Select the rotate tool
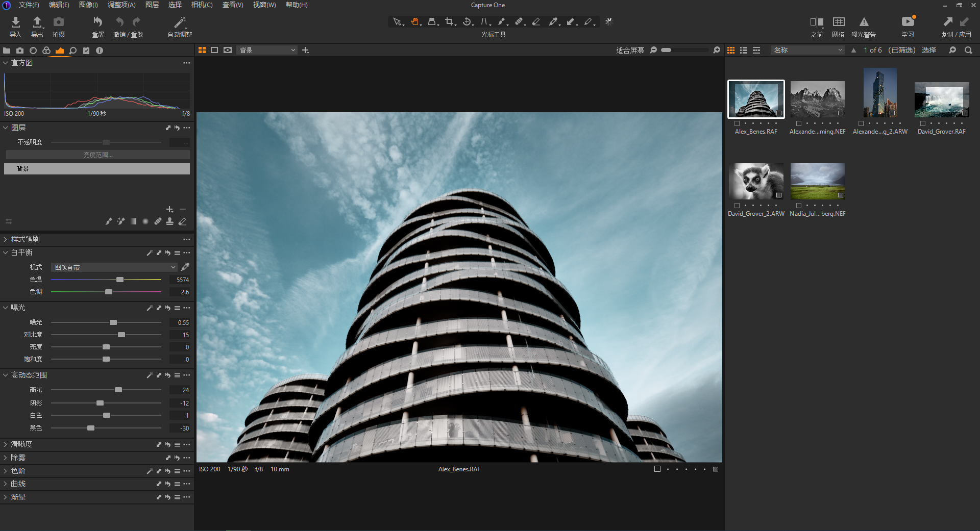 [467, 22]
